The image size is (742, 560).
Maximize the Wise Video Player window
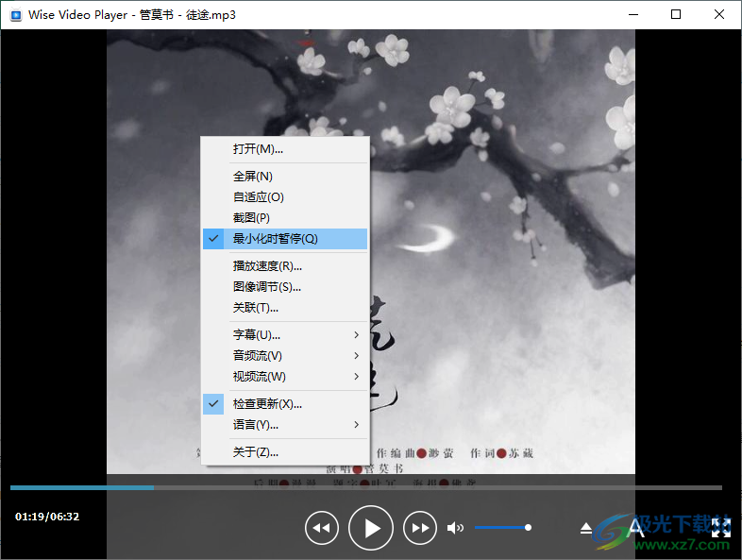[676, 15]
